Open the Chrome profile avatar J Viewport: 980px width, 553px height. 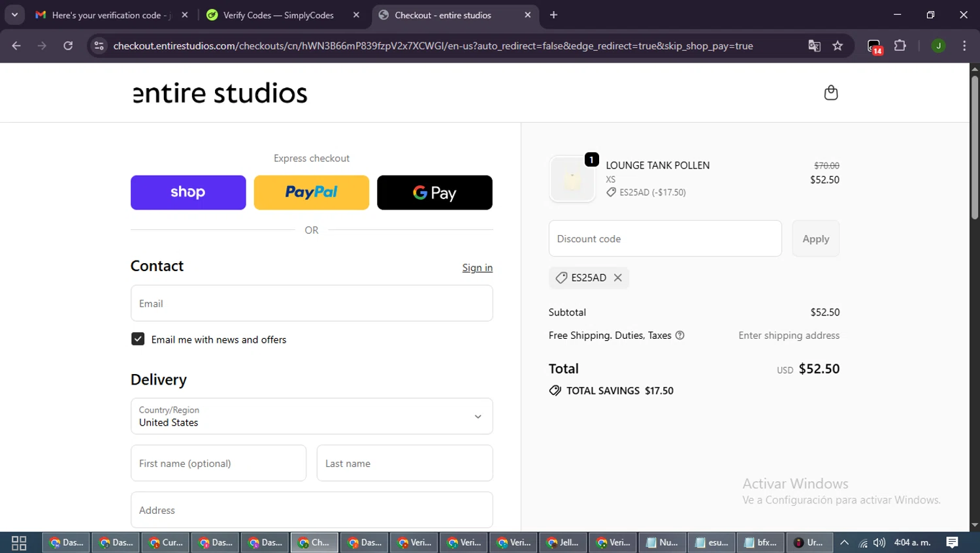[x=938, y=46]
